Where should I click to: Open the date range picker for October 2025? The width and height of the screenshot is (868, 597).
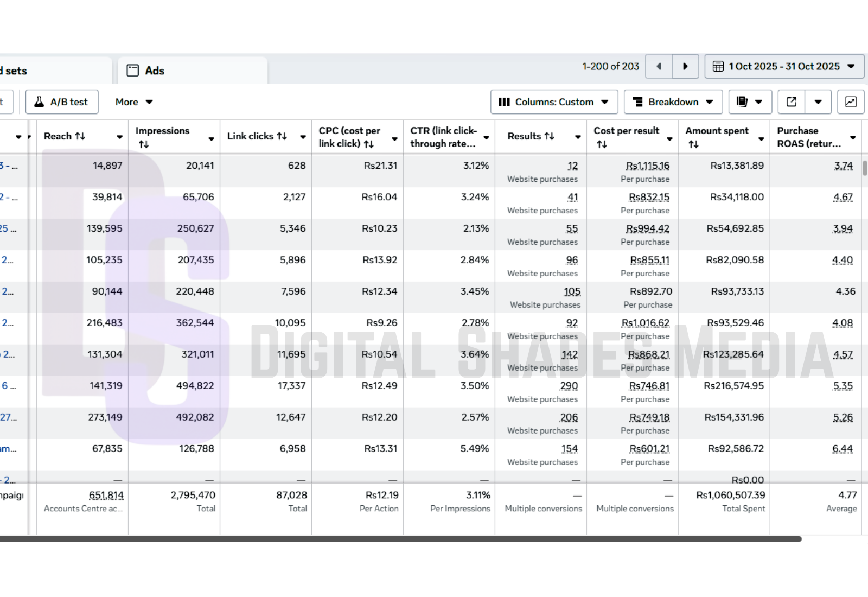pyautogui.click(x=784, y=66)
